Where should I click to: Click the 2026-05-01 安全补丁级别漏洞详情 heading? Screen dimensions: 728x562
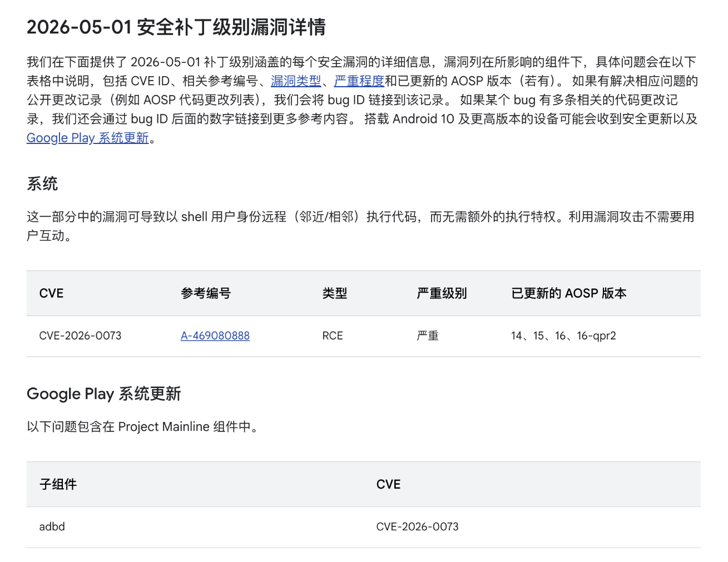pyautogui.click(x=176, y=27)
